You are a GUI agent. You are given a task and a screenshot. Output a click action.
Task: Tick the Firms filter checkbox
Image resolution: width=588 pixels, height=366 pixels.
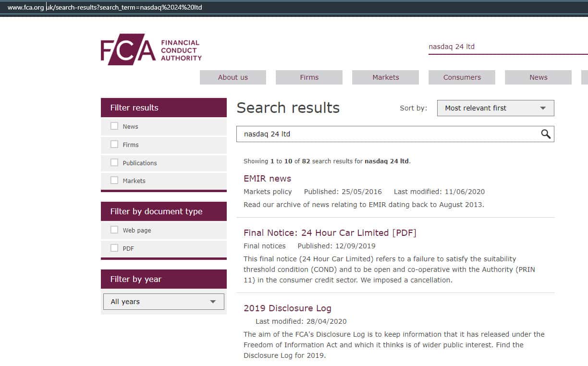coord(114,144)
